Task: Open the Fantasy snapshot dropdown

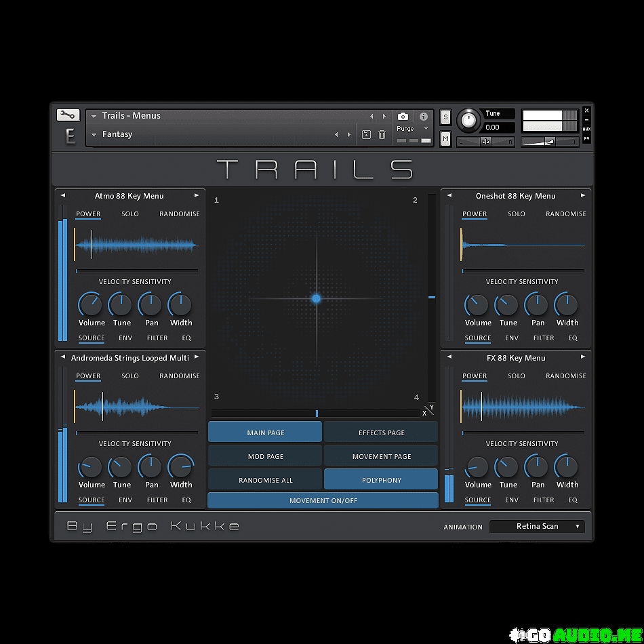Action: point(94,134)
